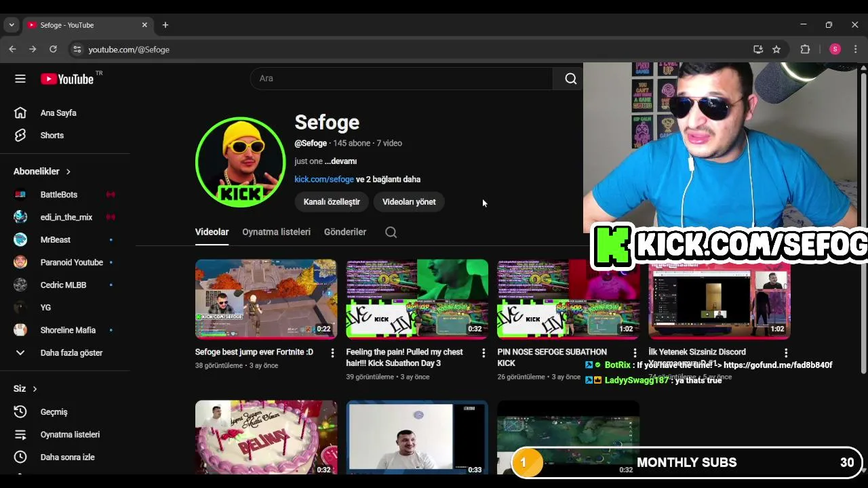Switch to the Oynatma listeleri tab

276,232
